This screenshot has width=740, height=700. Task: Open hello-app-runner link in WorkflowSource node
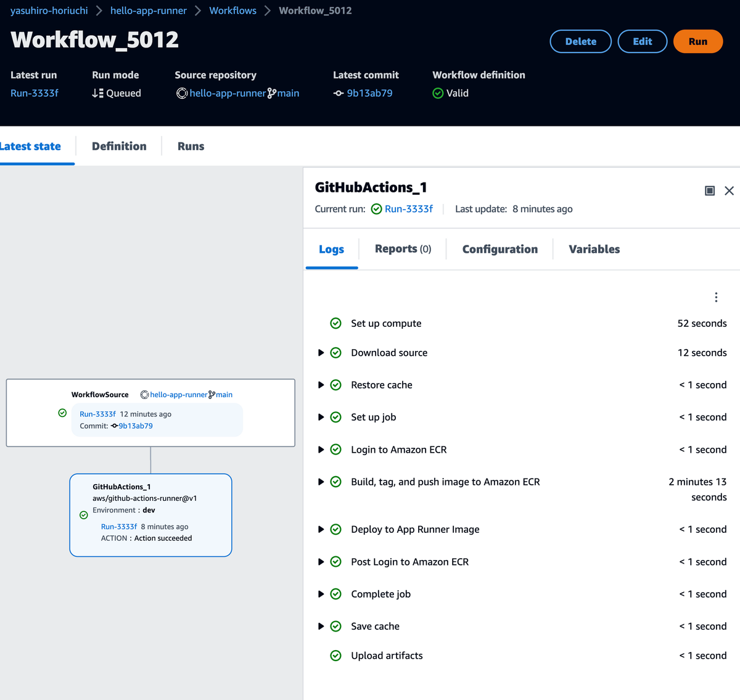click(179, 395)
